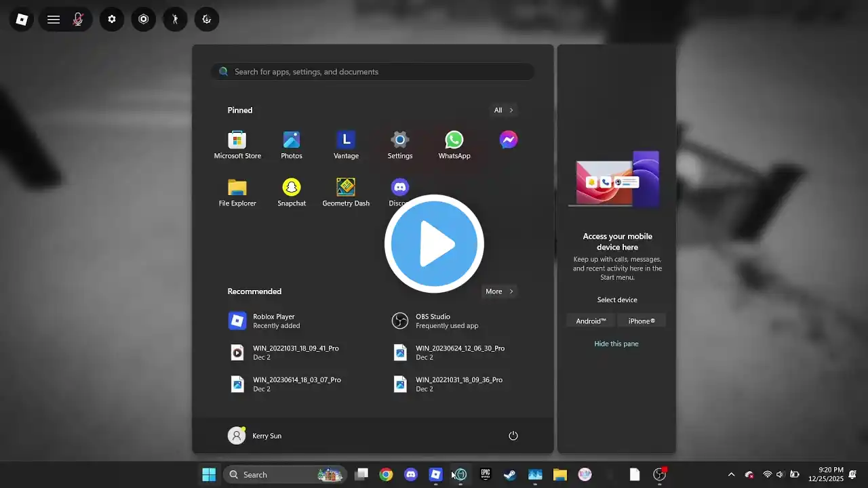
Task: Click the Hide this pane link
Action: coord(616,344)
